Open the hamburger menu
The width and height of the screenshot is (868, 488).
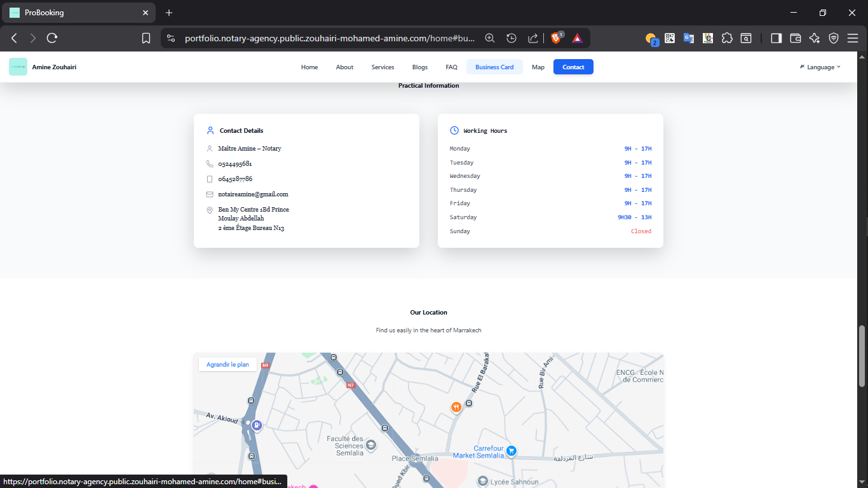coord(853,38)
